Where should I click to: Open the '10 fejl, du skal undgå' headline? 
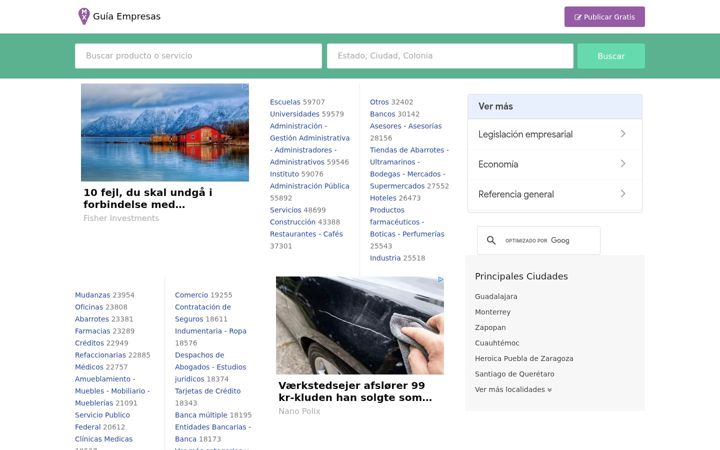[148, 198]
